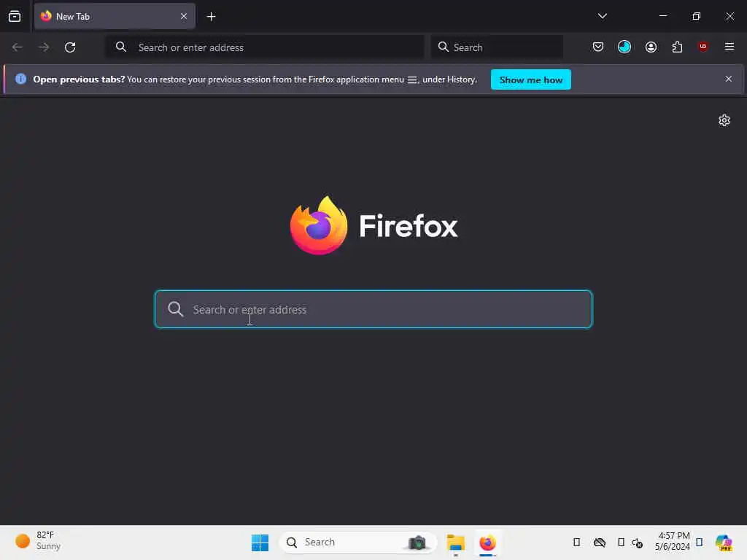The width and height of the screenshot is (747, 560).
Task: Minimize the Firefox window
Action: pyautogui.click(x=662, y=16)
